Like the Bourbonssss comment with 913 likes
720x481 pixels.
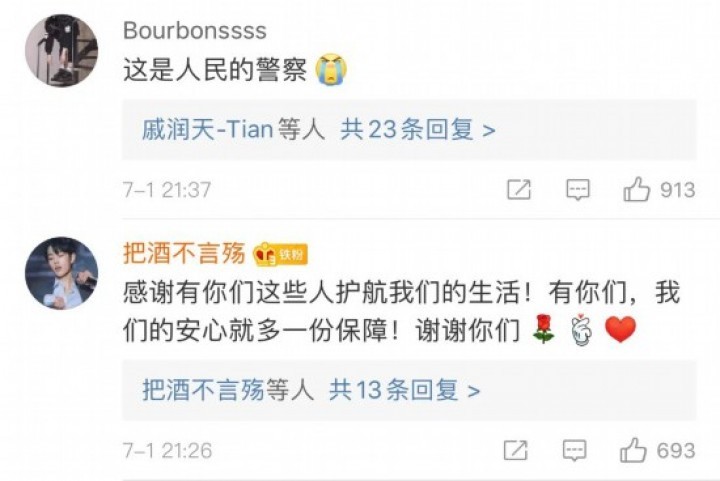click(x=636, y=189)
